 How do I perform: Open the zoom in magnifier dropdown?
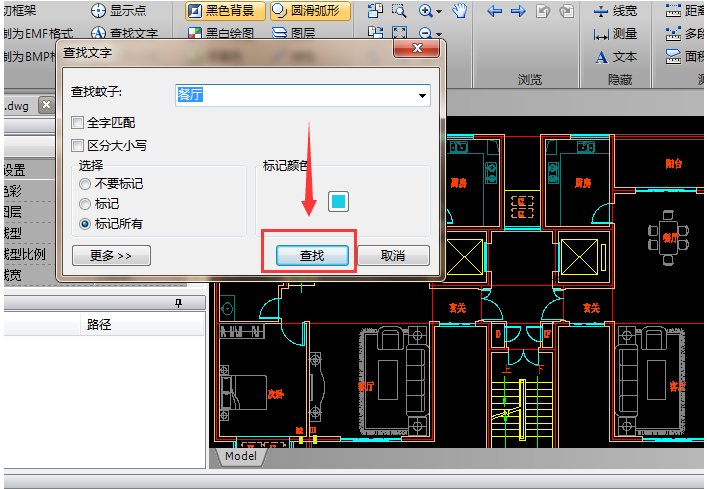point(431,11)
